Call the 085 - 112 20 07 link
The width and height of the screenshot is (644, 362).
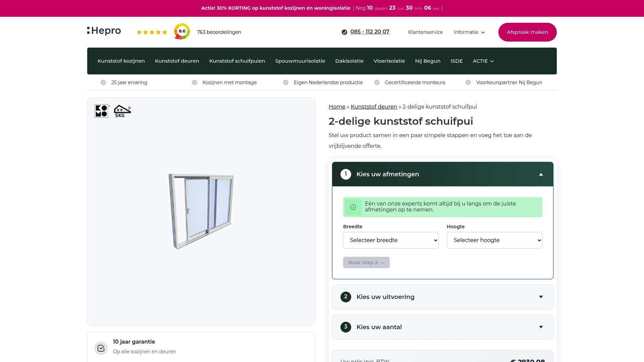pyautogui.click(x=370, y=32)
